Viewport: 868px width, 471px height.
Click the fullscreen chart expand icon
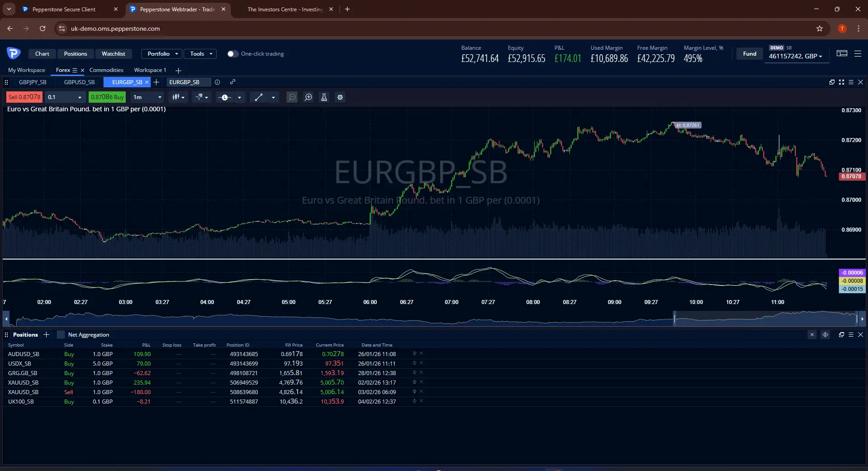pos(841,82)
